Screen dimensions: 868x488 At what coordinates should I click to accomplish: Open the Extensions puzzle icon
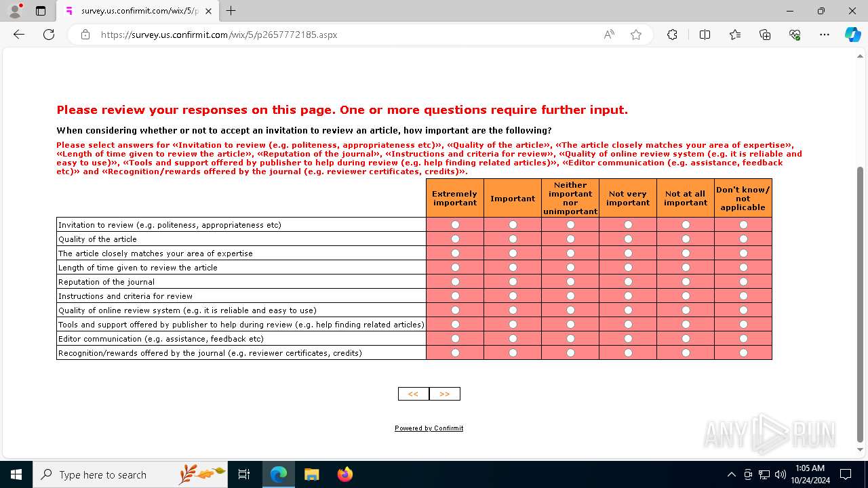[x=672, y=35]
